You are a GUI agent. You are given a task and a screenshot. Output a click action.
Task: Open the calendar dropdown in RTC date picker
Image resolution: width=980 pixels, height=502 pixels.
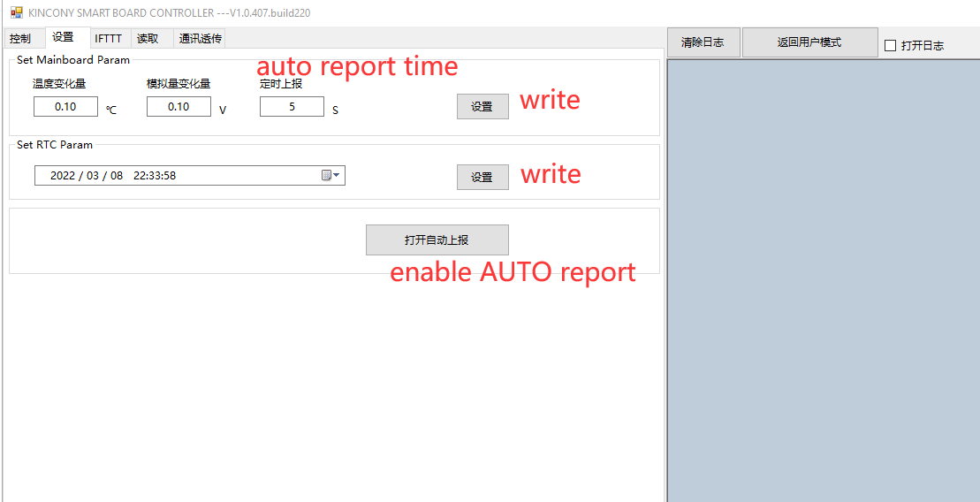pos(331,176)
